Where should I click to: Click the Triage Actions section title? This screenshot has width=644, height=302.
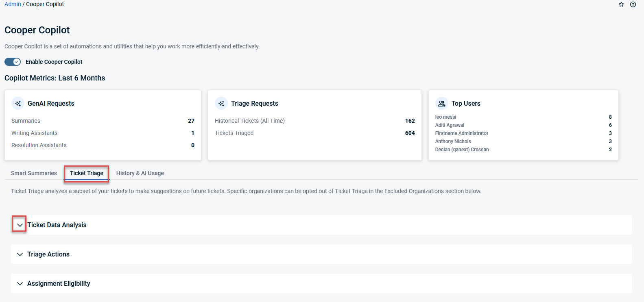[48, 254]
